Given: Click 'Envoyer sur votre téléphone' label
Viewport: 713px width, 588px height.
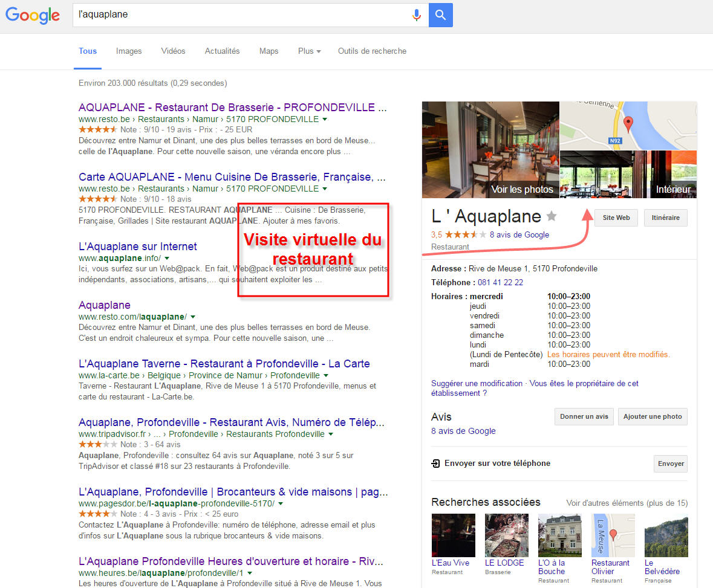Looking at the screenshot, I should tap(497, 464).
